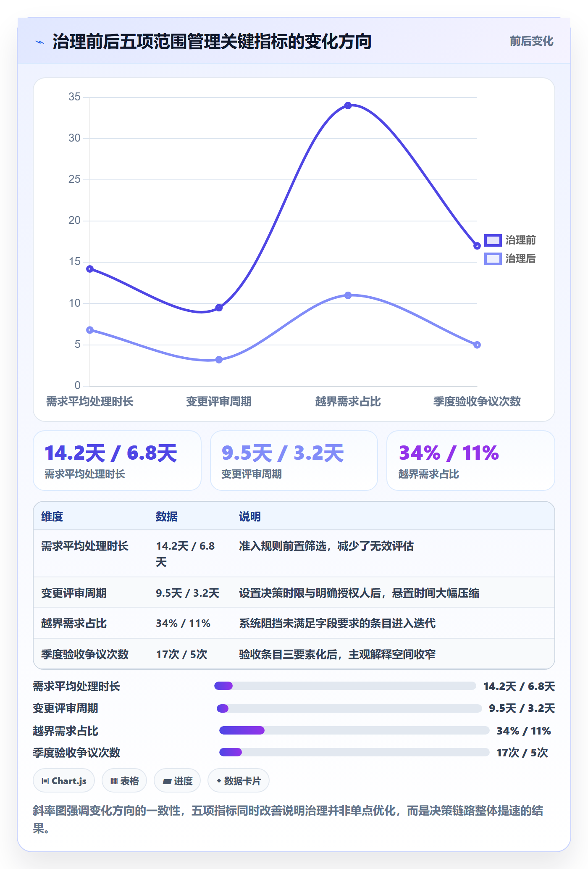
Task: Click the y-axis tick label 35
Action: 74,97
